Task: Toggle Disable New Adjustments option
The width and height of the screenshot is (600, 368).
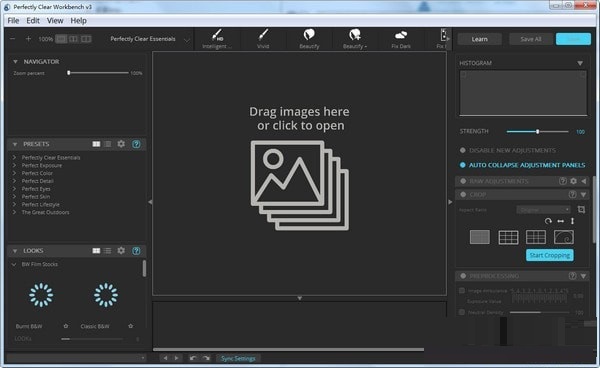Action: click(x=463, y=150)
